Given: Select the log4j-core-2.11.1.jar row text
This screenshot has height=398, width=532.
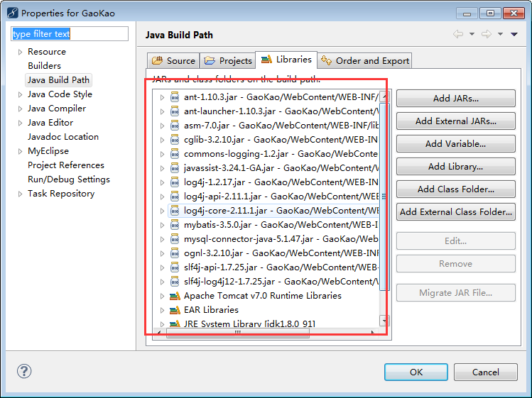Looking at the screenshot, I should (281, 211).
